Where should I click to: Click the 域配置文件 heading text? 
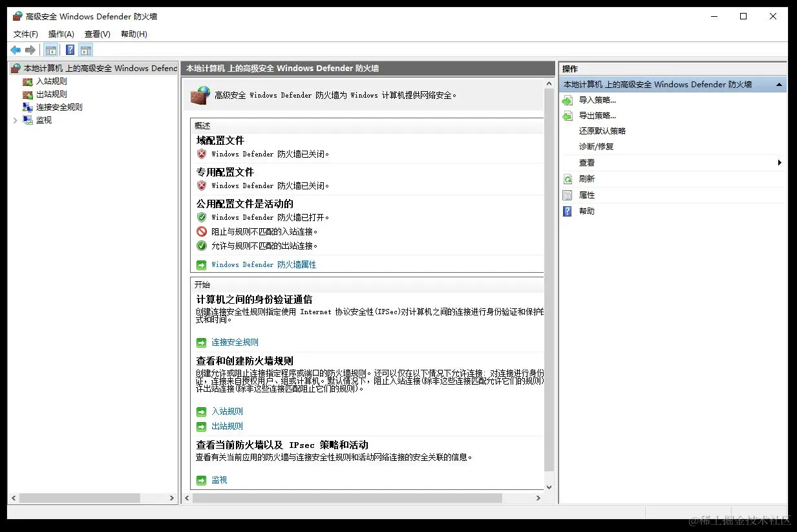pyautogui.click(x=220, y=140)
